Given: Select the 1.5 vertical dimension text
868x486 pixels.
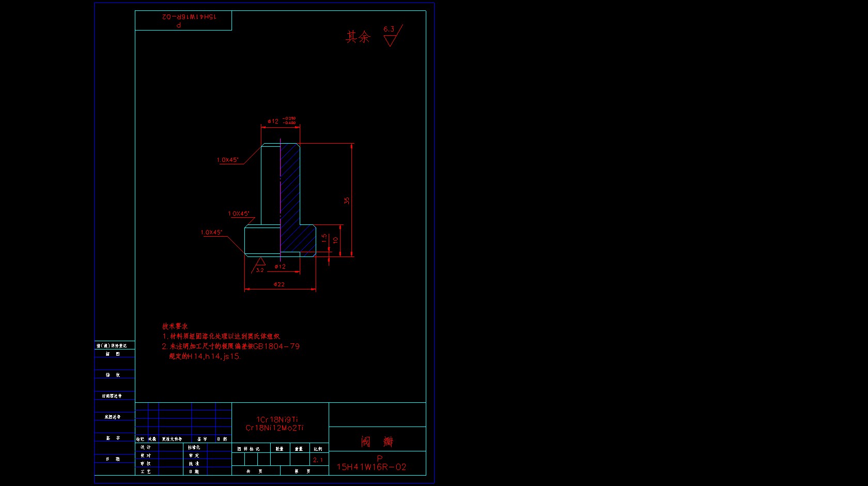Looking at the screenshot, I should 324,238.
